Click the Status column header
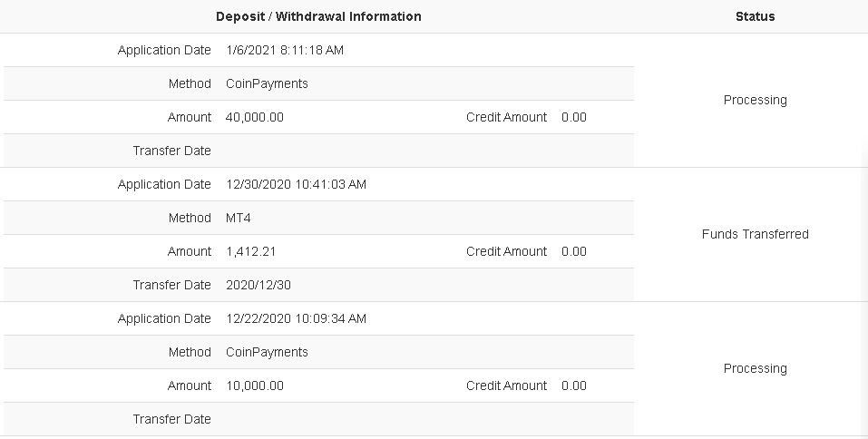868x439 pixels. (x=755, y=16)
